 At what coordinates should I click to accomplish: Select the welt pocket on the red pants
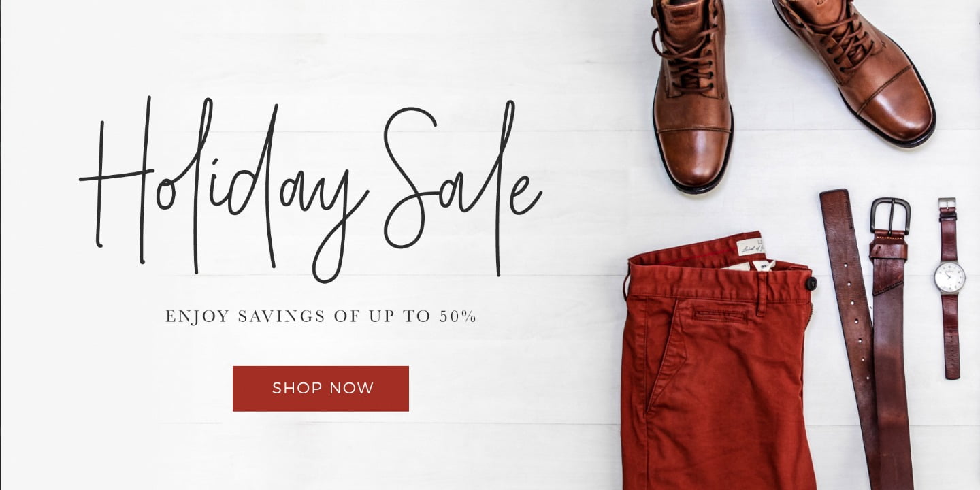tap(719, 315)
